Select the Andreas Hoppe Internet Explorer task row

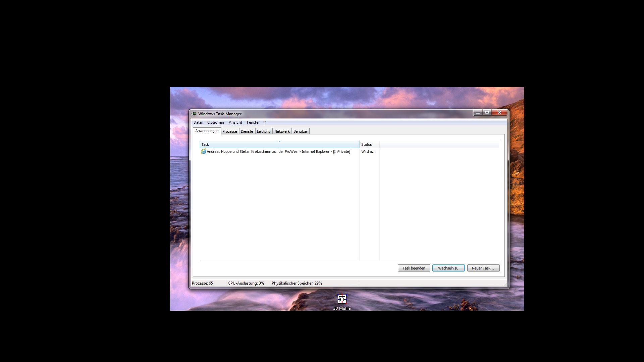278,152
